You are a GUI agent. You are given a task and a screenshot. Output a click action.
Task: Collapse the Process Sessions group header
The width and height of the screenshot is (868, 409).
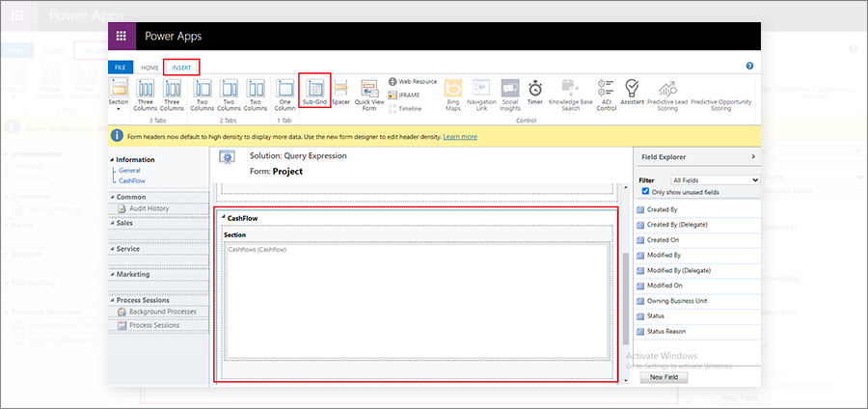[113, 300]
